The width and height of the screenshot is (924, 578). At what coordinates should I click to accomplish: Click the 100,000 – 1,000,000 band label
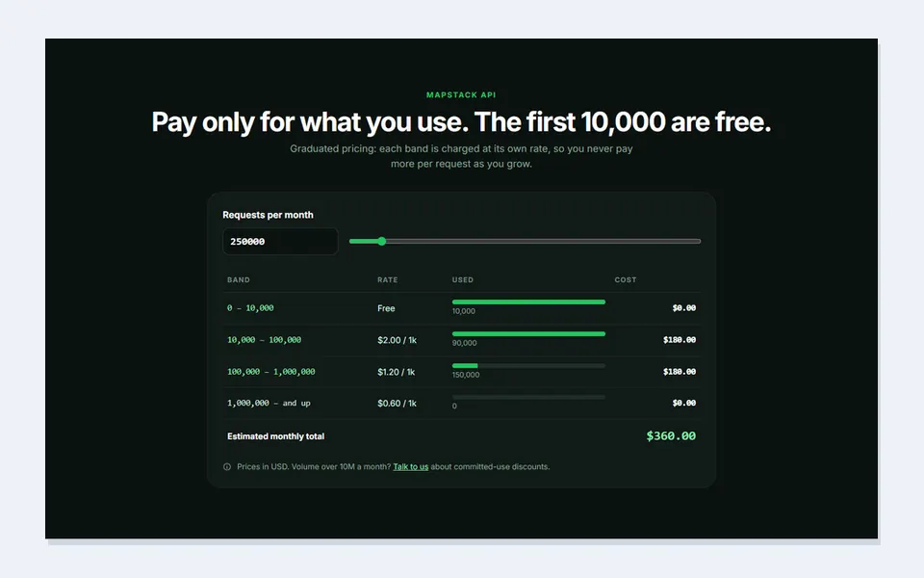[x=271, y=372]
